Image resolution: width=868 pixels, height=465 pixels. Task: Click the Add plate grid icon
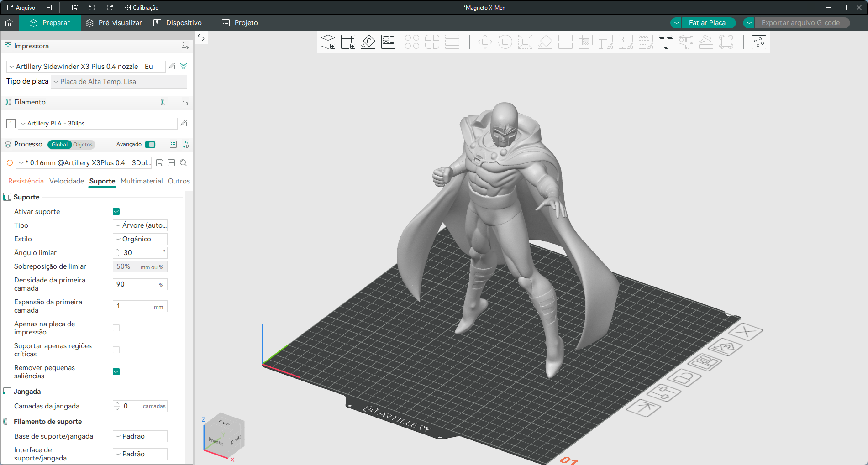click(x=348, y=42)
